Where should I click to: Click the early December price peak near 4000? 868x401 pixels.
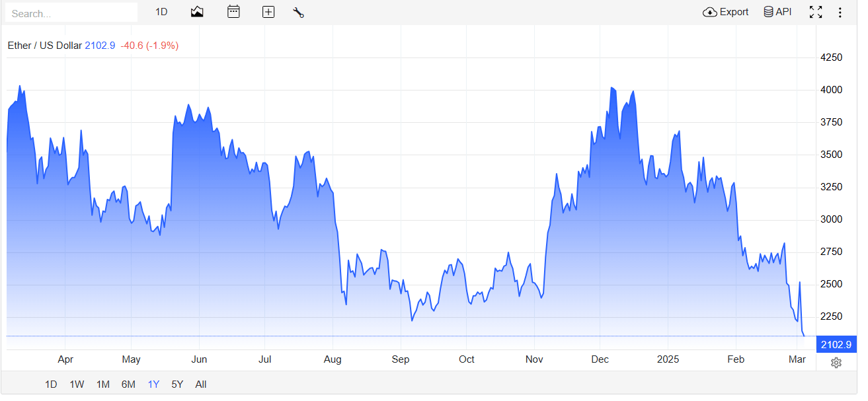tap(612, 87)
